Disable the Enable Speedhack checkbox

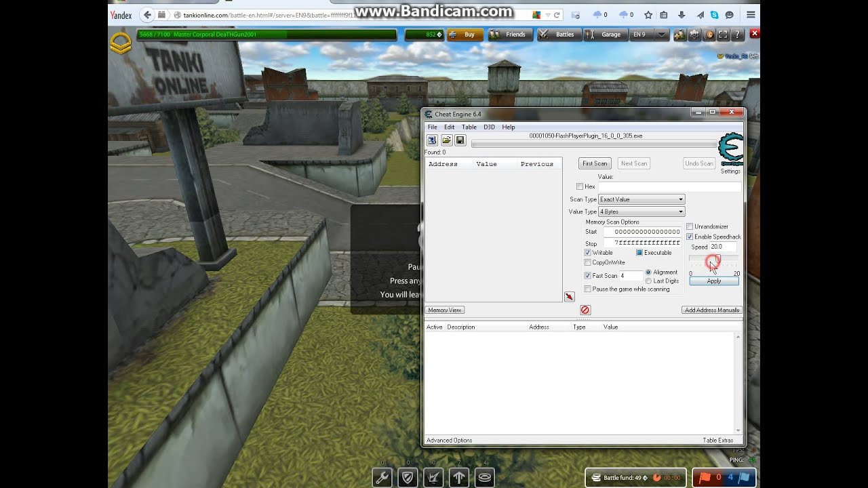pyautogui.click(x=690, y=237)
